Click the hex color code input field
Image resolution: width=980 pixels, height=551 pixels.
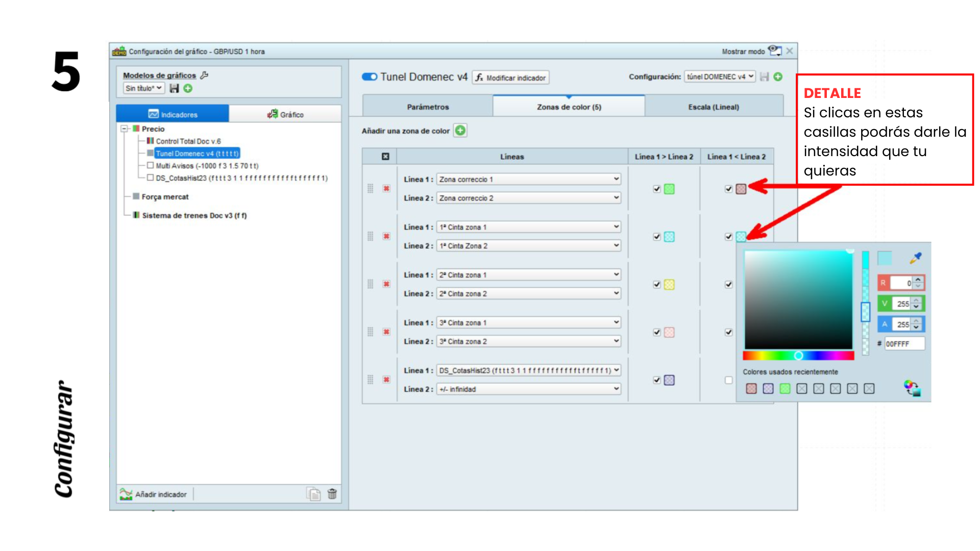(x=903, y=344)
